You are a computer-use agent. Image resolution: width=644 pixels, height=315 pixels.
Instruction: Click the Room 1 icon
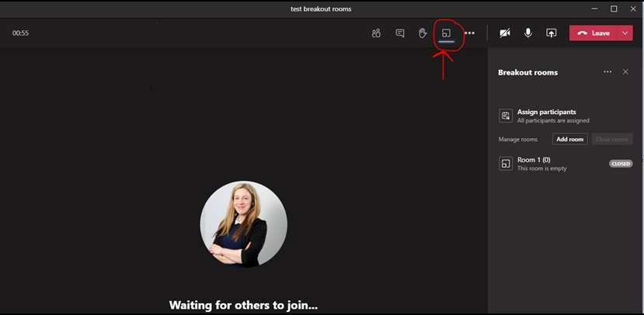[506, 164]
